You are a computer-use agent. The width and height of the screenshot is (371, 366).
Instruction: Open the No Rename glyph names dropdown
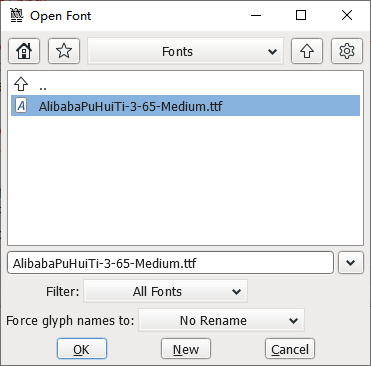tap(222, 320)
